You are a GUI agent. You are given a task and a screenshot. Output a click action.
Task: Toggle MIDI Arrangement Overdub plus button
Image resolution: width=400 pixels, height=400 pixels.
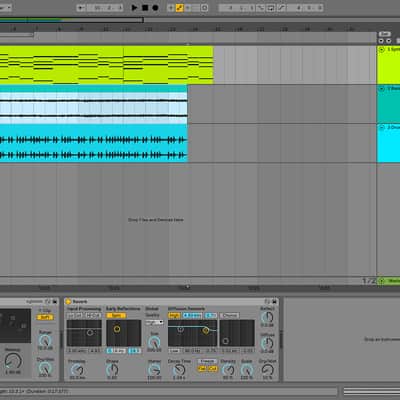171,7
